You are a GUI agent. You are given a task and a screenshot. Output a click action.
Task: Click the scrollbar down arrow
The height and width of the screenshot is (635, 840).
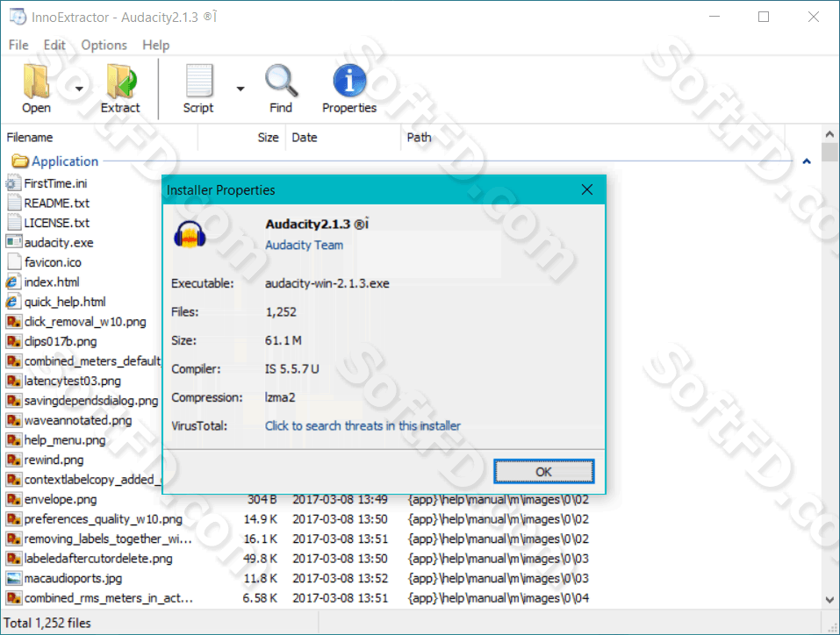click(829, 600)
